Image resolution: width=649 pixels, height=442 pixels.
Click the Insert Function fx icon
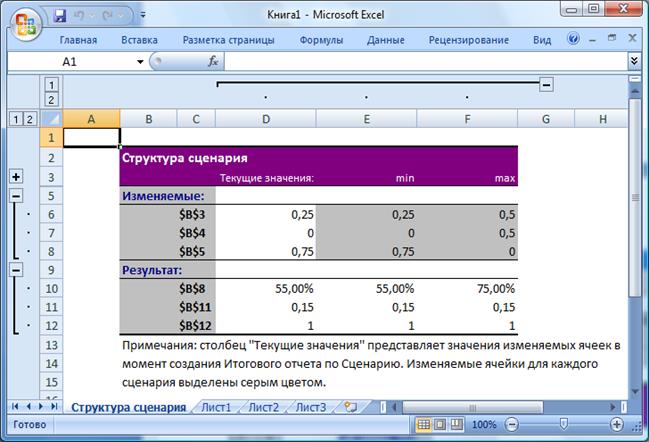click(213, 61)
